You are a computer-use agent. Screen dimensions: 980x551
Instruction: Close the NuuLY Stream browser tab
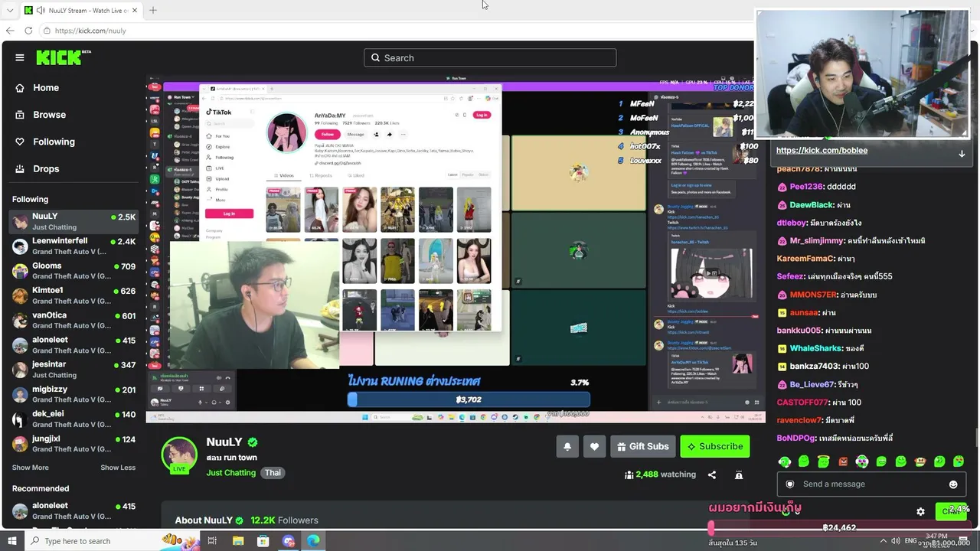point(135,11)
